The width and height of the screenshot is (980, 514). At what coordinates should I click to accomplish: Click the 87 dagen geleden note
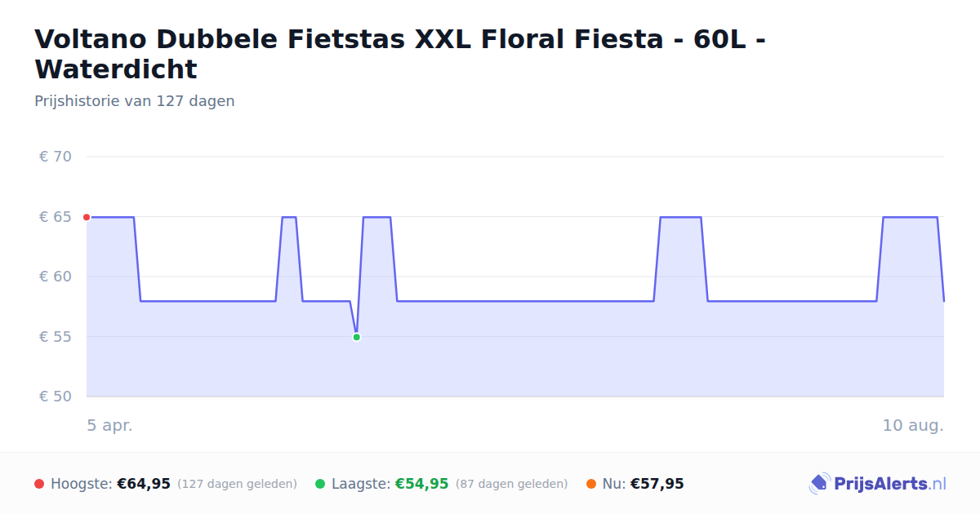[511, 484]
